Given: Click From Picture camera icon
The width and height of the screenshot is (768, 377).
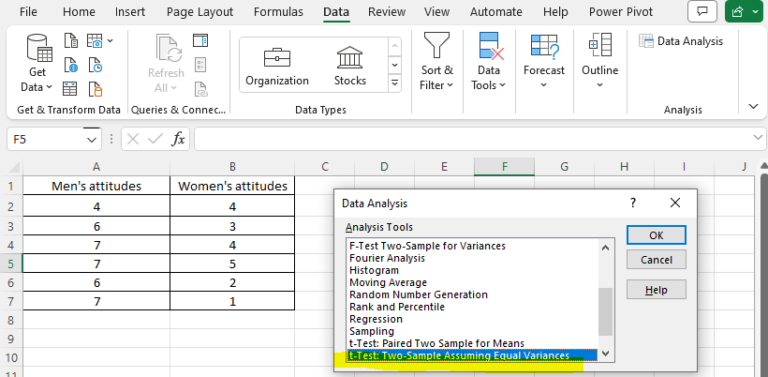Looking at the screenshot, I should [x=95, y=41].
